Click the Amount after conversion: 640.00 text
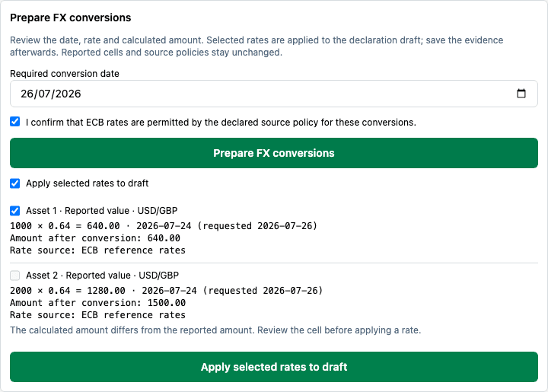Image resolution: width=548 pixels, height=392 pixels. (95, 238)
